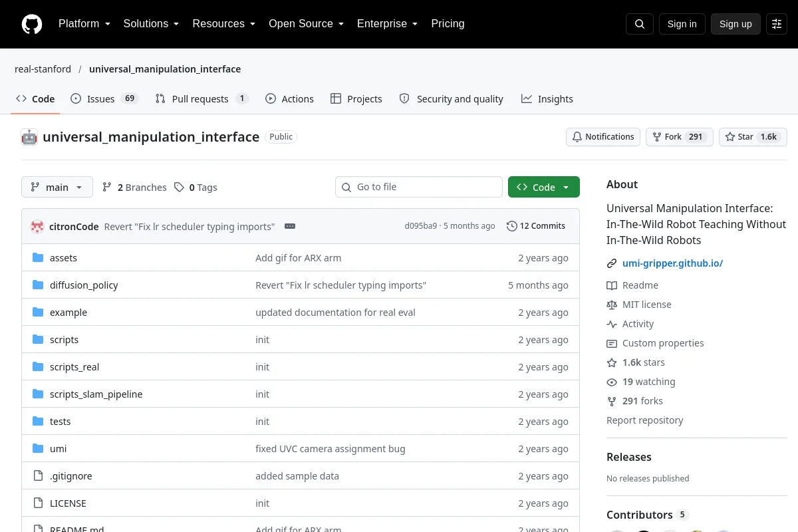
Task: Click the history clock icon beside 12 Commits
Action: coord(511,226)
